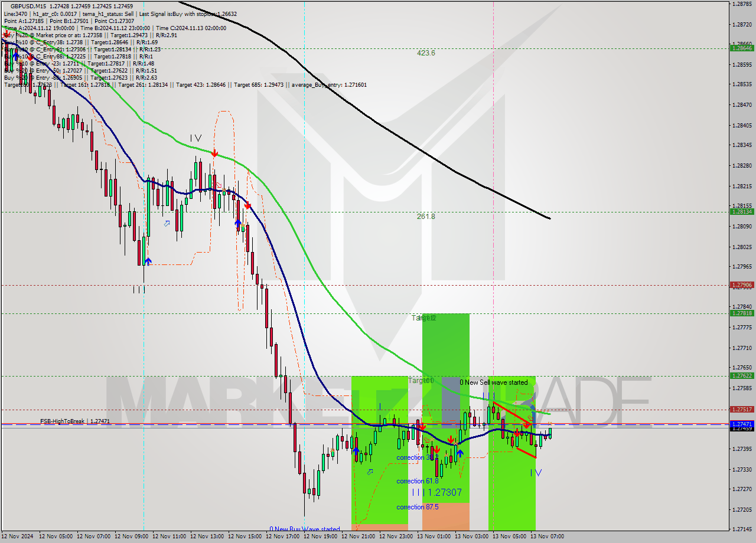Select the hollow blue arrow outline below 12 Nov 21:00
Screen dimensions: 756x543
click(370, 472)
